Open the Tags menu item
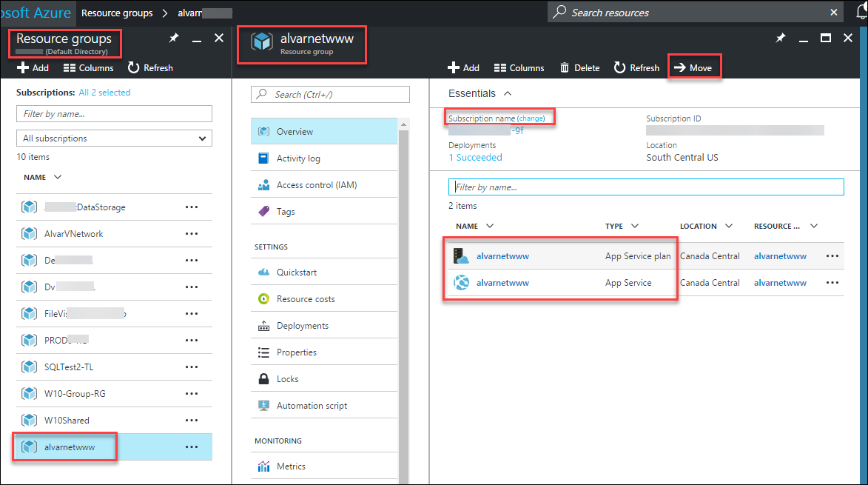The height and width of the screenshot is (485, 868). click(x=324, y=212)
